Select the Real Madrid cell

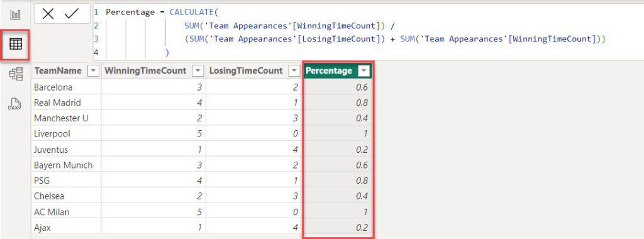pos(66,103)
